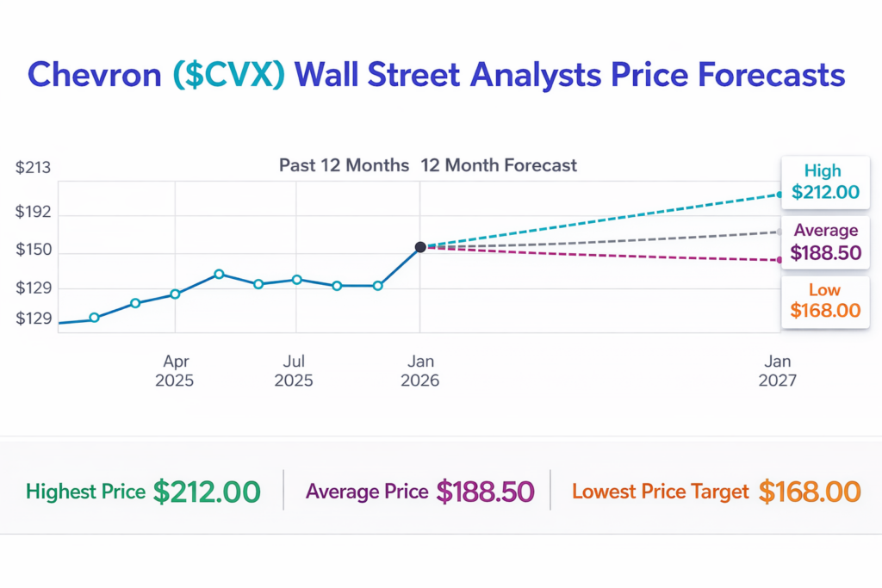
Task: Click the Jan 2026 x-axis label
Action: click(420, 371)
